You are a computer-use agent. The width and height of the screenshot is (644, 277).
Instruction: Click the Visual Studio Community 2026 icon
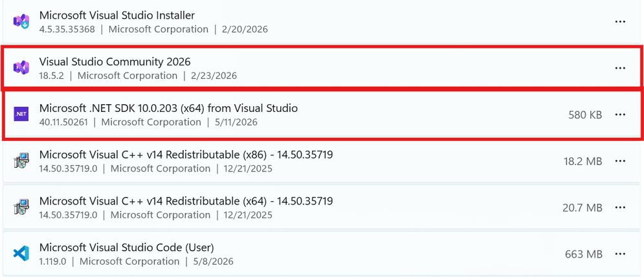coord(21,67)
